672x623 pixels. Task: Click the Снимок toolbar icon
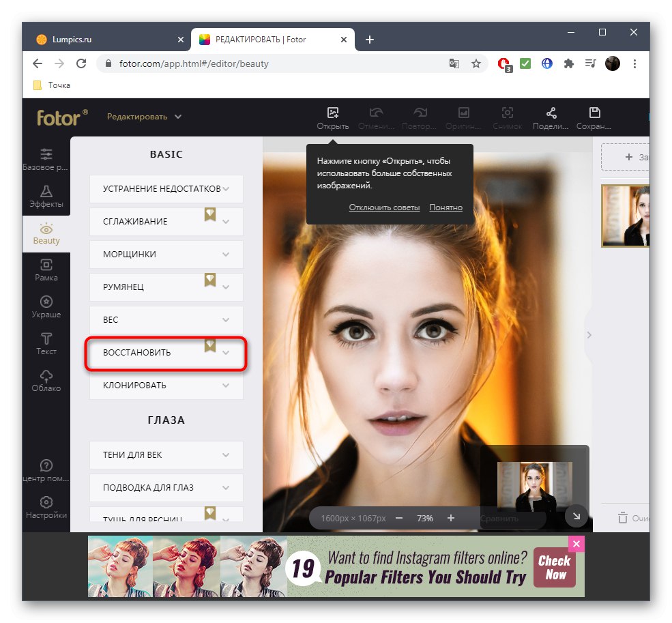pyautogui.click(x=508, y=118)
